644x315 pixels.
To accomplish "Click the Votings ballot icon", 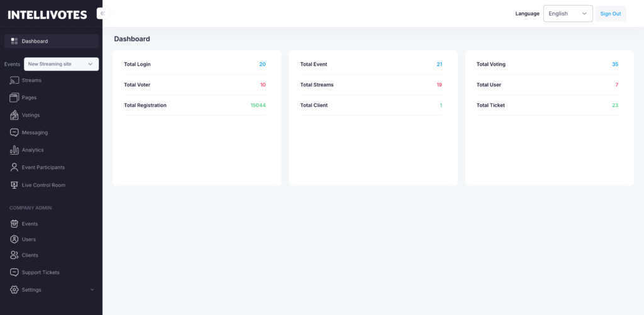I will tap(14, 115).
